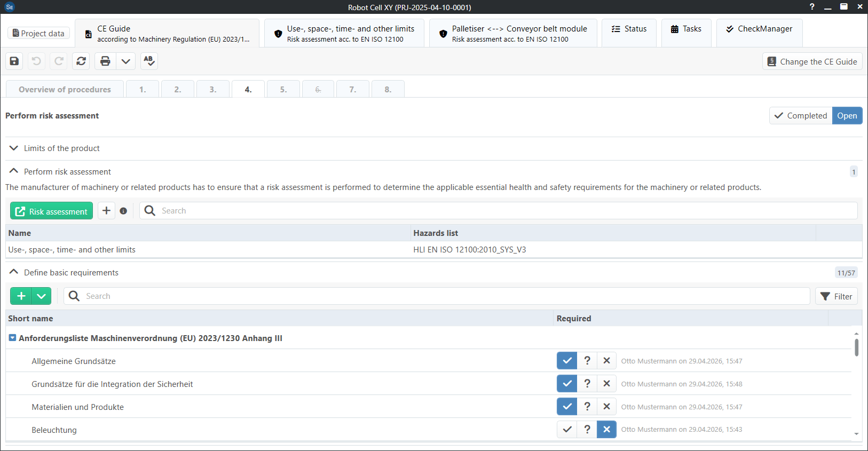The image size is (868, 451).
Task: Set Allgemeine Grundsätze to unclear (question mark)
Action: [587, 361]
